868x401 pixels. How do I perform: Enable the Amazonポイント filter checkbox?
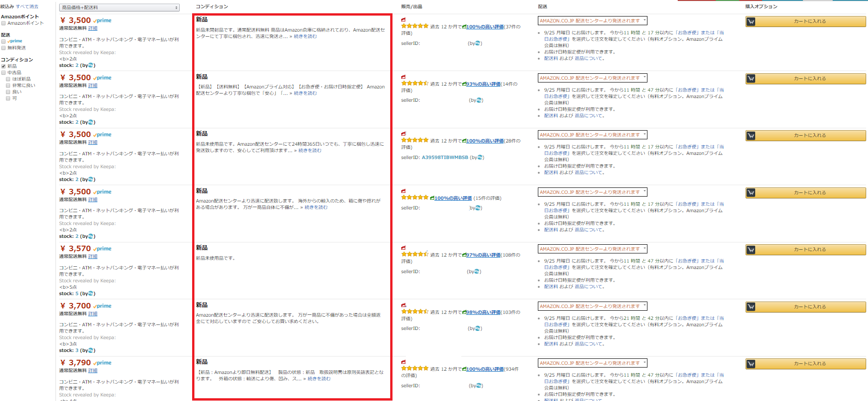(4, 23)
